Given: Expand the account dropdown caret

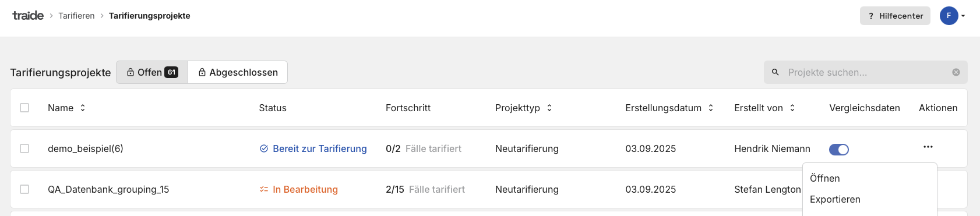Looking at the screenshot, I should point(963,16).
